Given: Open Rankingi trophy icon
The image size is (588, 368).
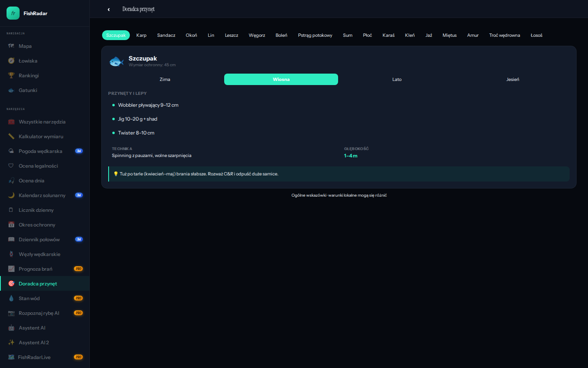Looking at the screenshot, I should 11,76.
